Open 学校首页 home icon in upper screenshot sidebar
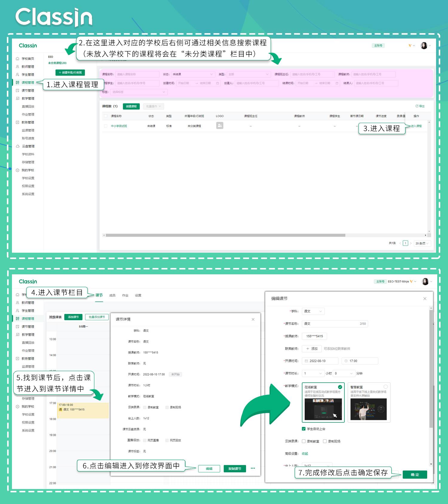This screenshot has height=504, width=448. (18, 59)
